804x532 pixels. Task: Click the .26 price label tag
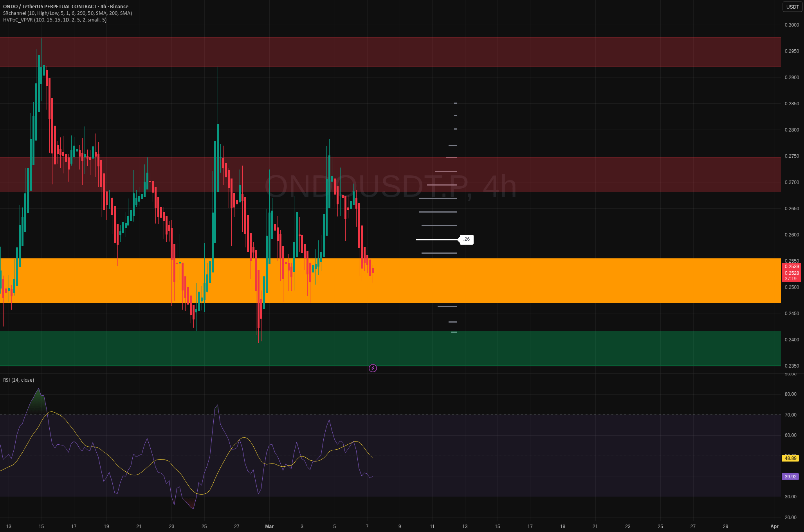point(466,239)
